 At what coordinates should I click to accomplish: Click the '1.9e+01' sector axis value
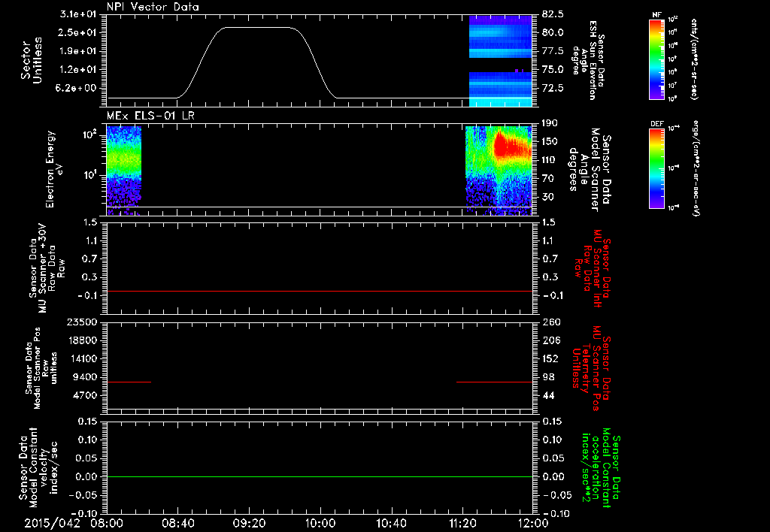[78, 51]
